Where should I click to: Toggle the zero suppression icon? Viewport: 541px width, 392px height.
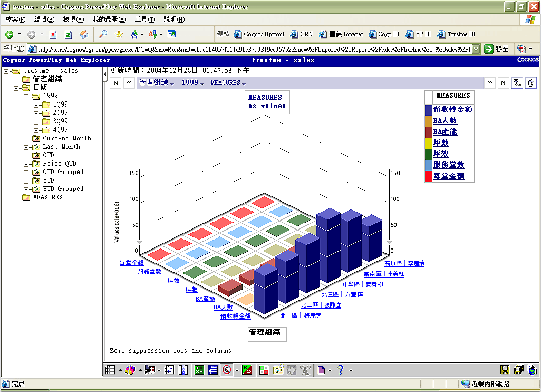pyautogui.click(x=227, y=370)
